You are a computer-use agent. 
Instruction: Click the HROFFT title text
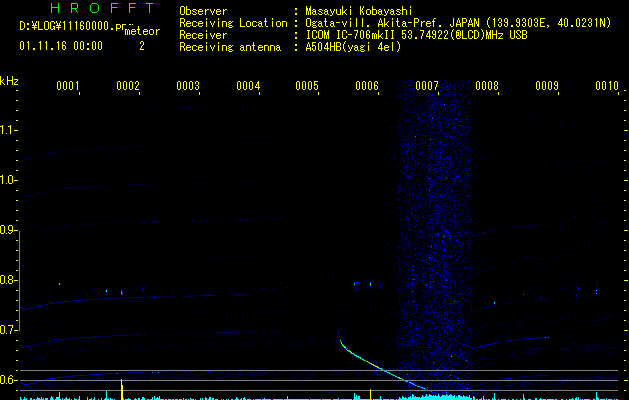pos(103,8)
